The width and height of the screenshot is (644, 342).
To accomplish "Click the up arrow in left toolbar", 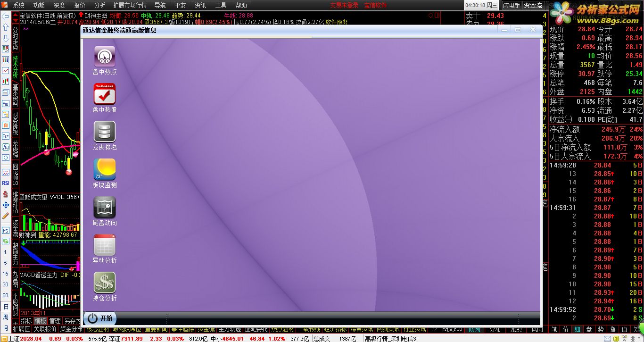I will pyautogui.click(x=6, y=27).
